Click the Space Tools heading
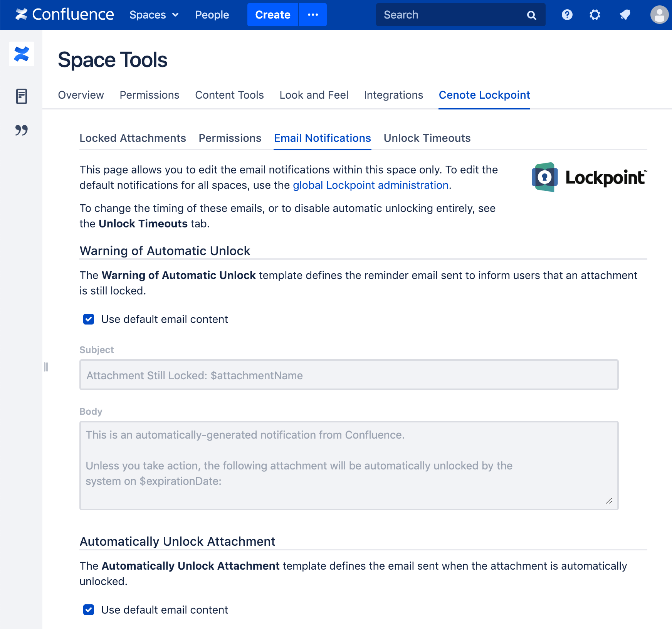The image size is (672, 629). coord(113,60)
